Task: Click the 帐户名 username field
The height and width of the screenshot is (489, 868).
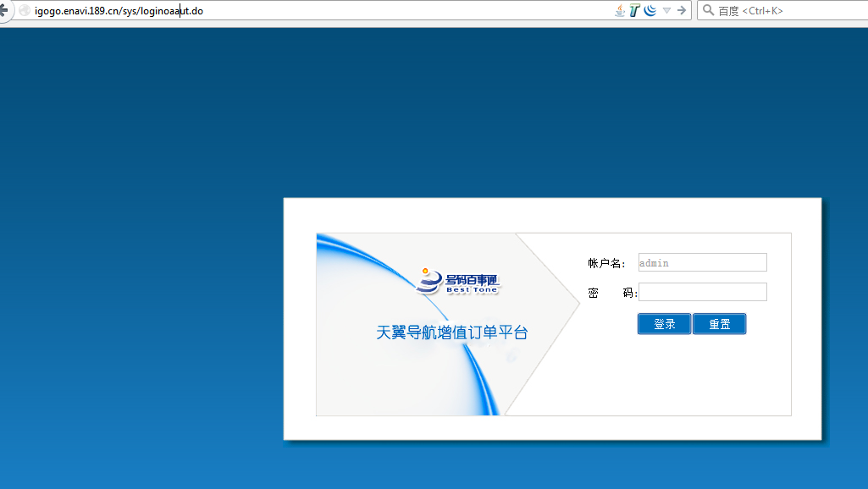Action: pyautogui.click(x=703, y=263)
